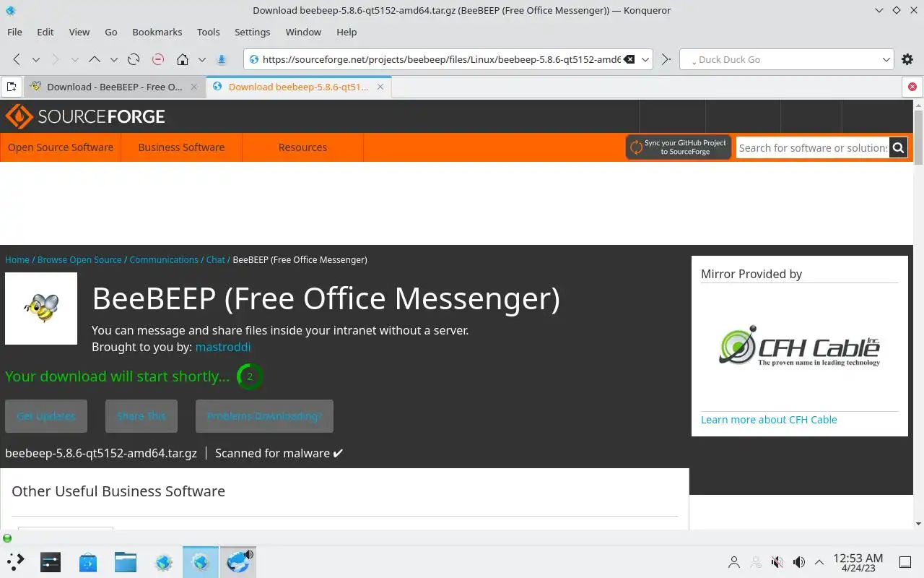Open the Konqueror settings gear icon
Image resolution: width=924 pixels, height=578 pixels.
click(907, 59)
